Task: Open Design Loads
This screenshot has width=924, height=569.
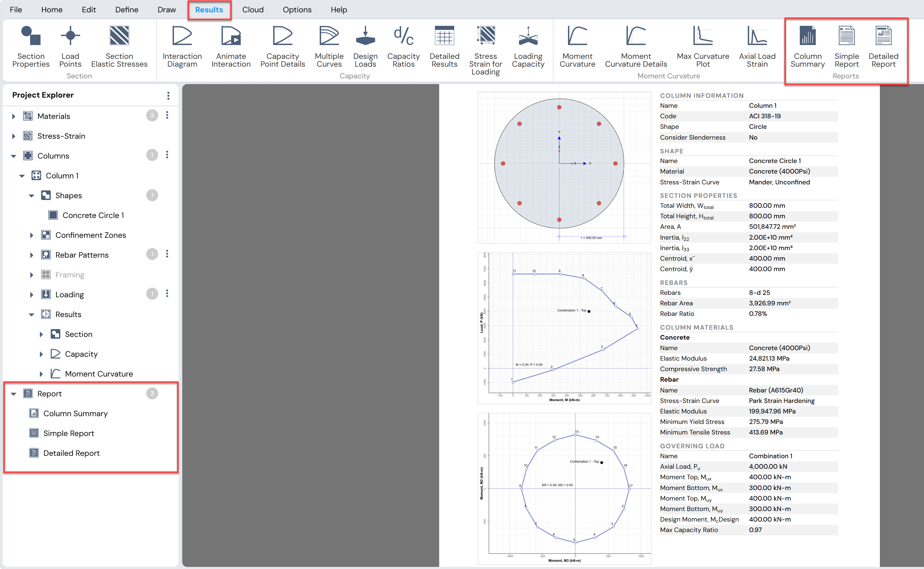Action: click(365, 47)
